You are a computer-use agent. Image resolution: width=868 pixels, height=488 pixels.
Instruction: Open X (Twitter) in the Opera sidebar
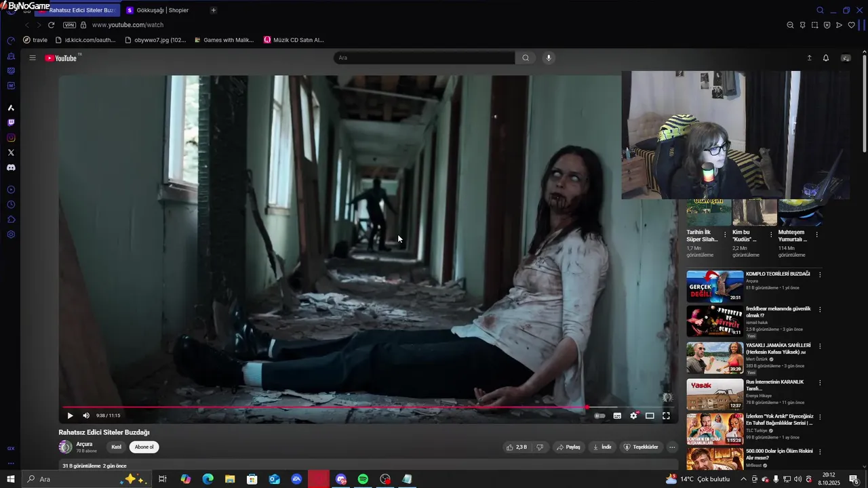click(x=11, y=152)
